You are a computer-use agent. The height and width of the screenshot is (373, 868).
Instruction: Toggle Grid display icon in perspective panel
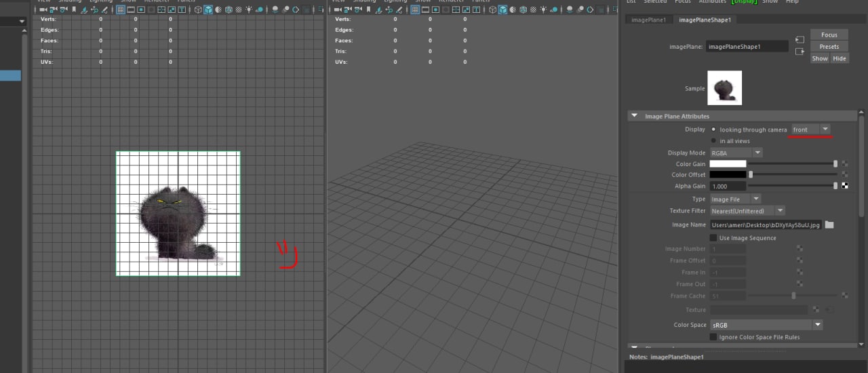[415, 9]
